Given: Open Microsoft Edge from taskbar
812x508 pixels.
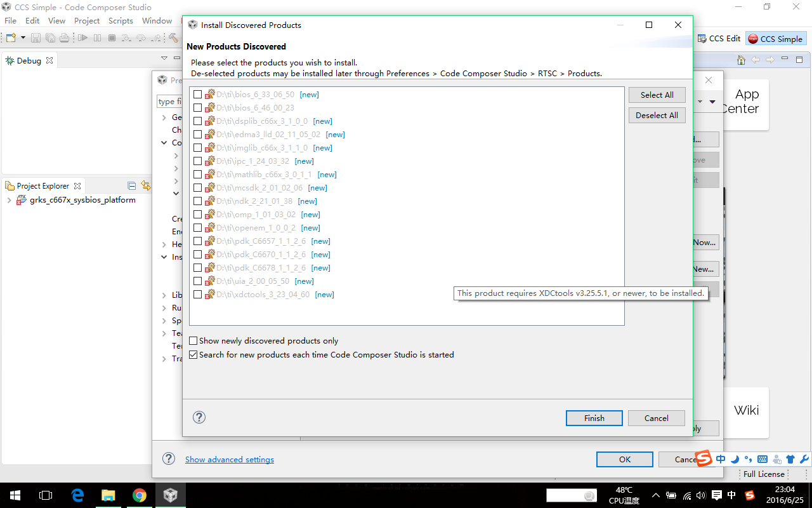Looking at the screenshot, I should [77, 495].
